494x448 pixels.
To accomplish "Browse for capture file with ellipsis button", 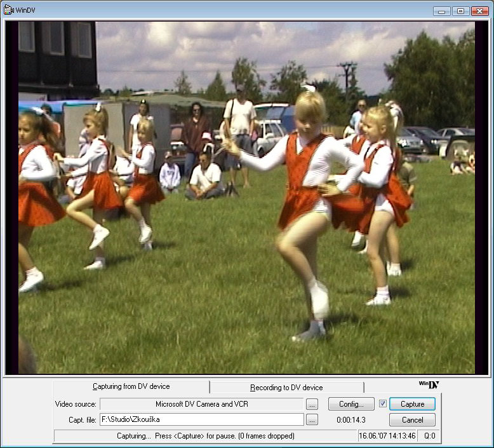I will [312, 420].
